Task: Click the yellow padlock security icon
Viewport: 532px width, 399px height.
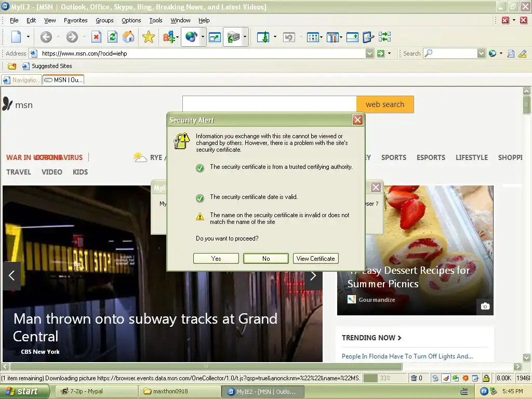Action: click(486, 378)
